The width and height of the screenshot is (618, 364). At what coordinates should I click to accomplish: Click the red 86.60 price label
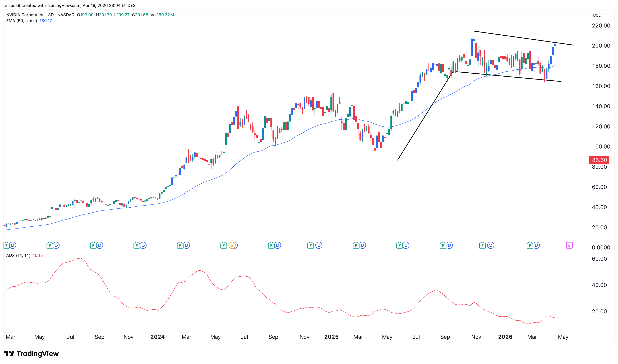[599, 160]
